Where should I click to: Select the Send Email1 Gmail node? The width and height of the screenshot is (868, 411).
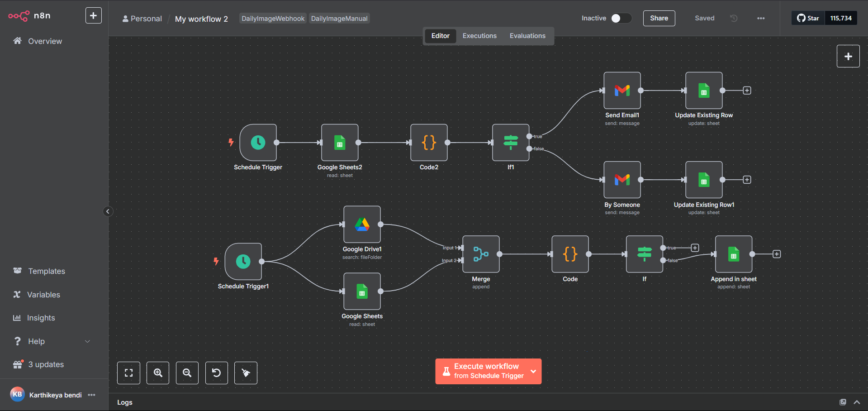[x=622, y=91]
